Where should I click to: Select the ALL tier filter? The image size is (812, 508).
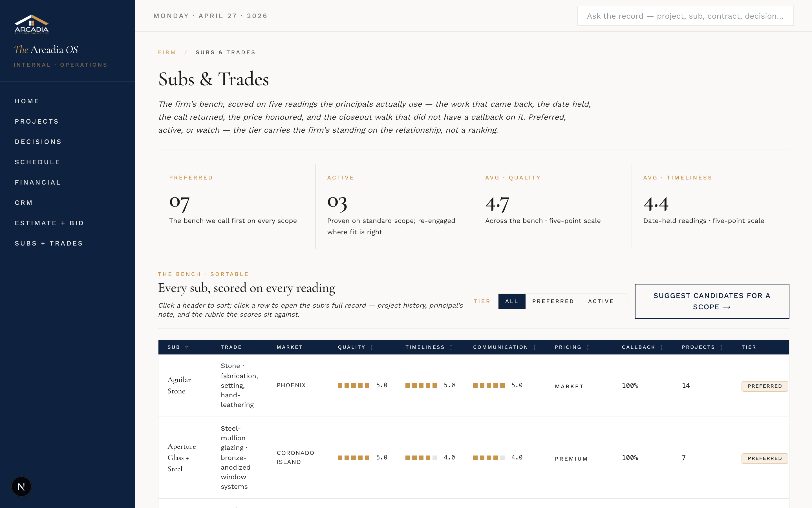pos(512,301)
